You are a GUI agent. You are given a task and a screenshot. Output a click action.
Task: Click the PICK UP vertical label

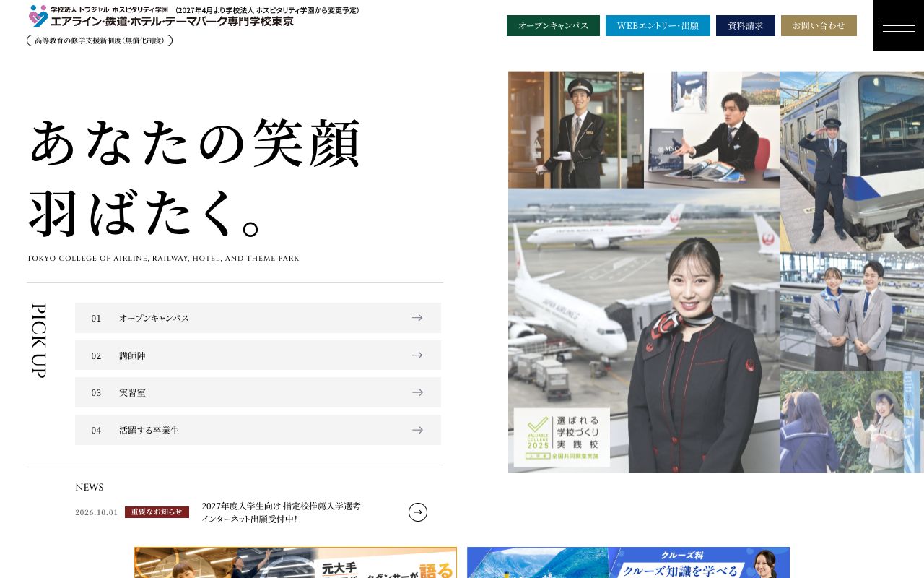pos(39,340)
